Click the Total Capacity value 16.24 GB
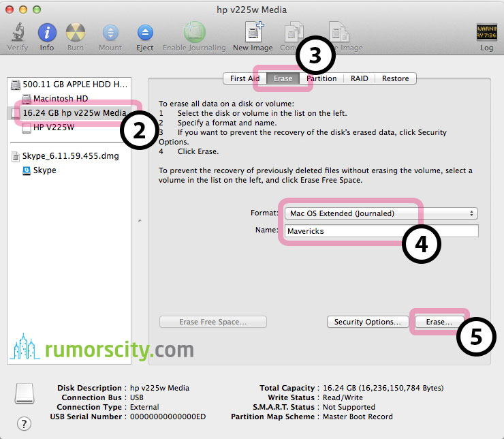Viewport: 504px width, 439px height. (383, 388)
